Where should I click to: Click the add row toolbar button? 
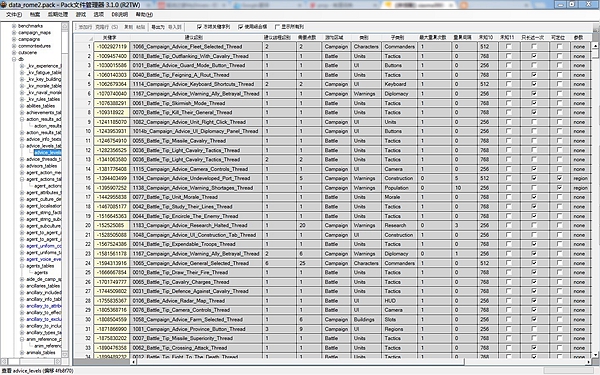pos(85,27)
